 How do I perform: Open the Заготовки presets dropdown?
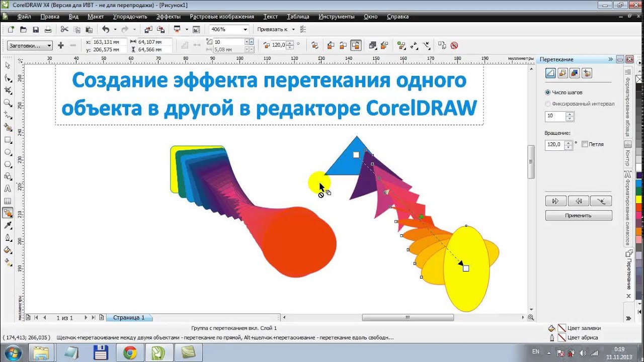[30, 45]
